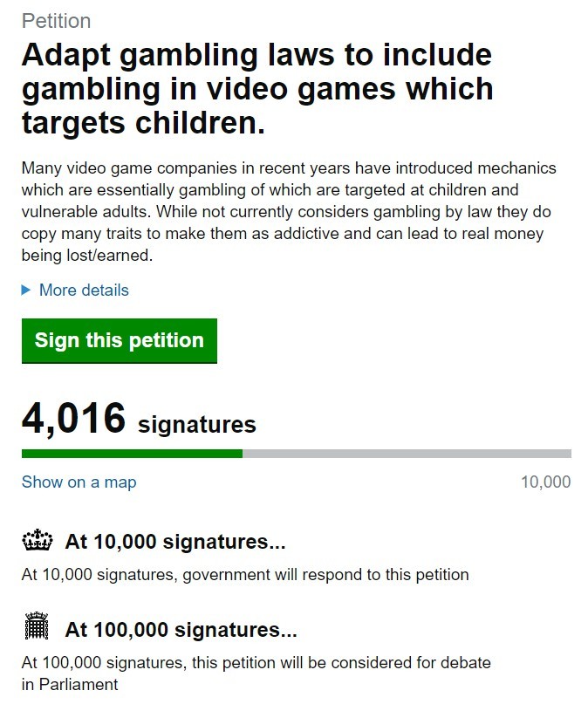The height and width of the screenshot is (711, 588).
Task: Expand the More details section
Action: [x=84, y=291]
